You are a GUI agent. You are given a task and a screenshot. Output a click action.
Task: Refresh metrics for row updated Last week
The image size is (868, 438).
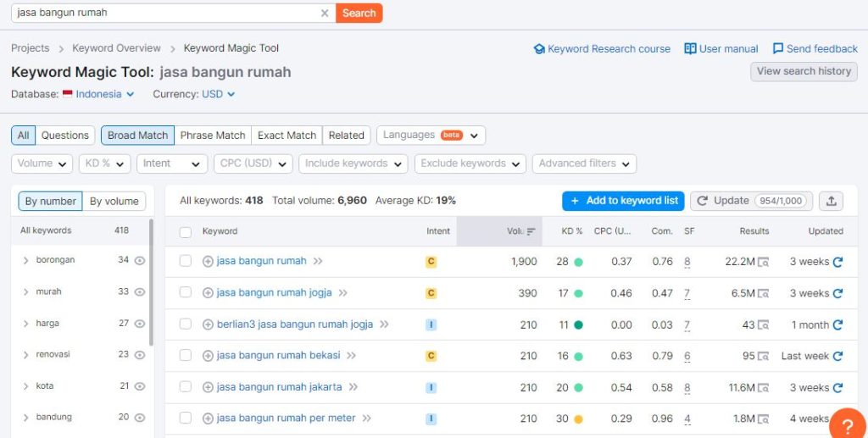point(837,356)
